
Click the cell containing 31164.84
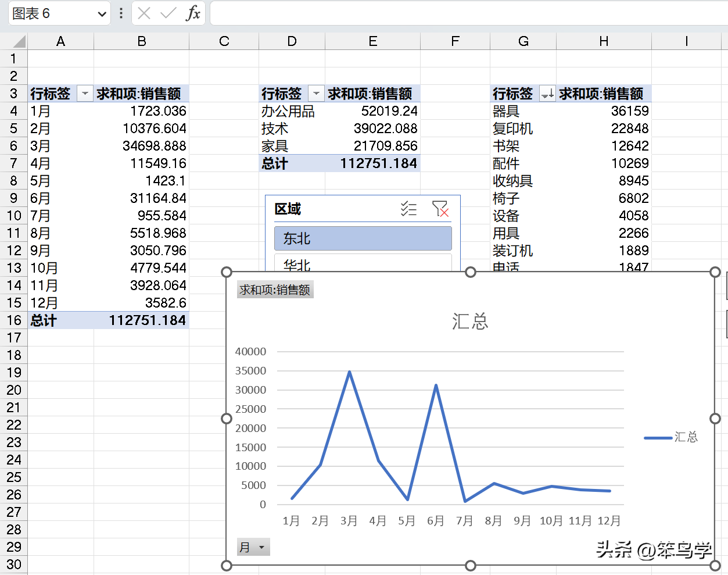point(141,198)
